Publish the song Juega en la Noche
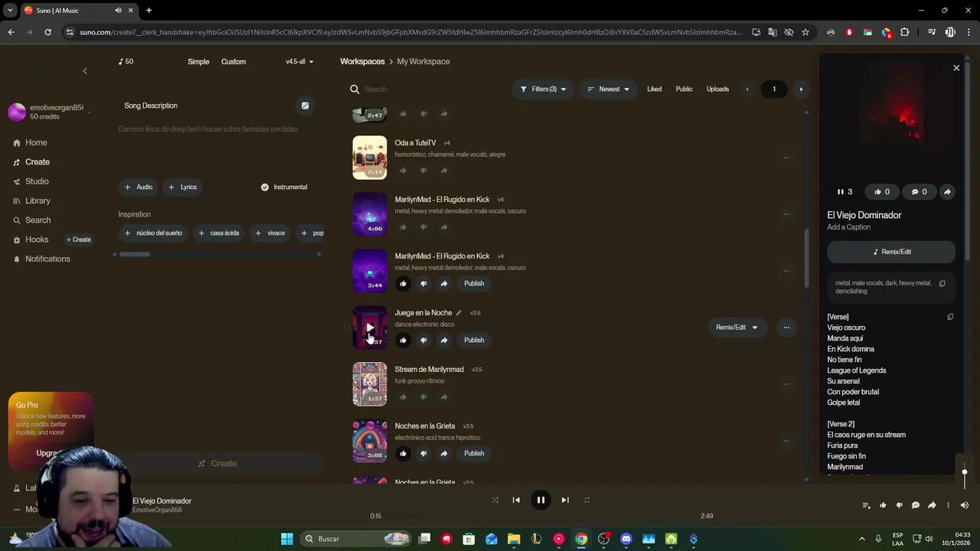This screenshot has height=551, width=980. pos(474,340)
